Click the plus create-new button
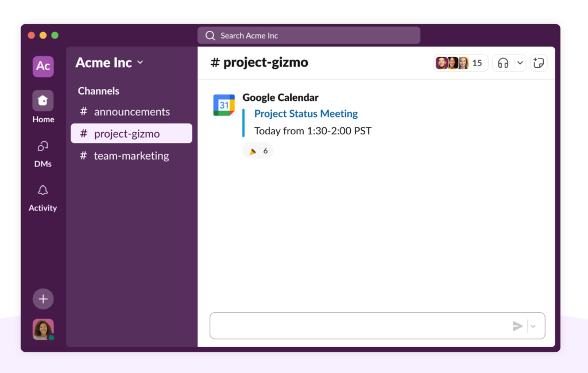 [x=43, y=299]
